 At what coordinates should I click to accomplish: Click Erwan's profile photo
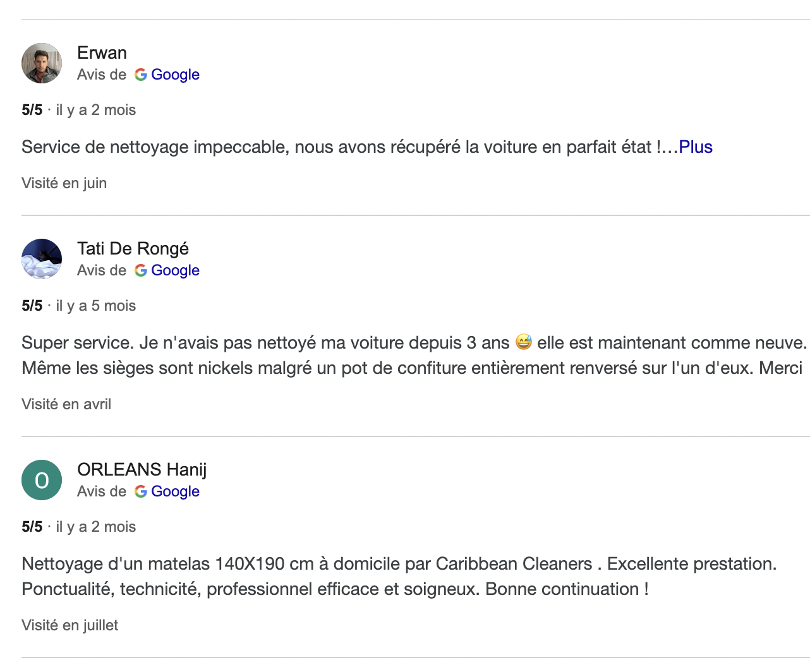point(42,63)
